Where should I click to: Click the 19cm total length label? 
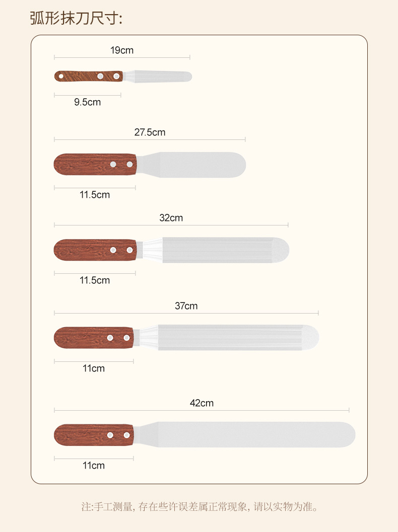point(122,50)
